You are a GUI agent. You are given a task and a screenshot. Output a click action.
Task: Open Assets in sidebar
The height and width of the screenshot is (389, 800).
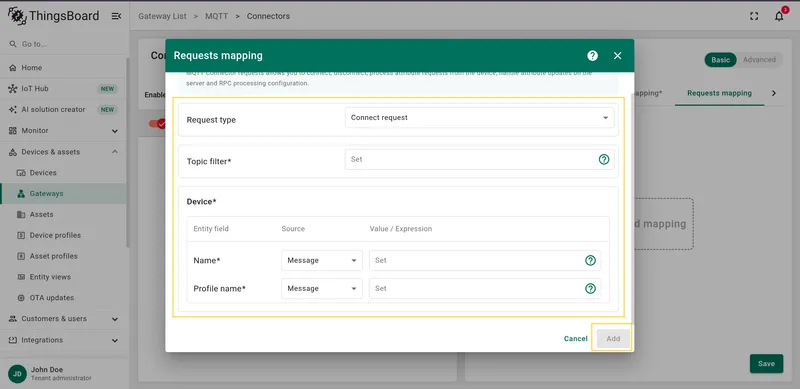63,215
